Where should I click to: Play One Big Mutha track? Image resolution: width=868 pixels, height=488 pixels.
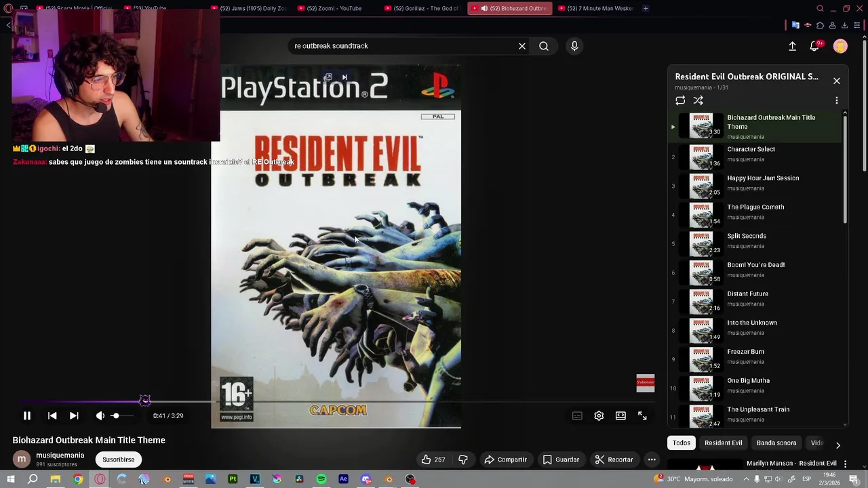[755, 388]
